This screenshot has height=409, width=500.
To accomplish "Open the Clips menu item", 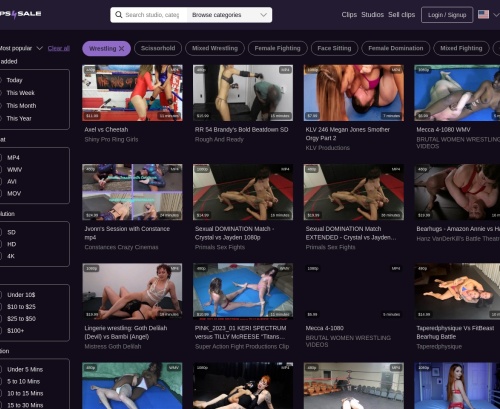I will point(349,15).
